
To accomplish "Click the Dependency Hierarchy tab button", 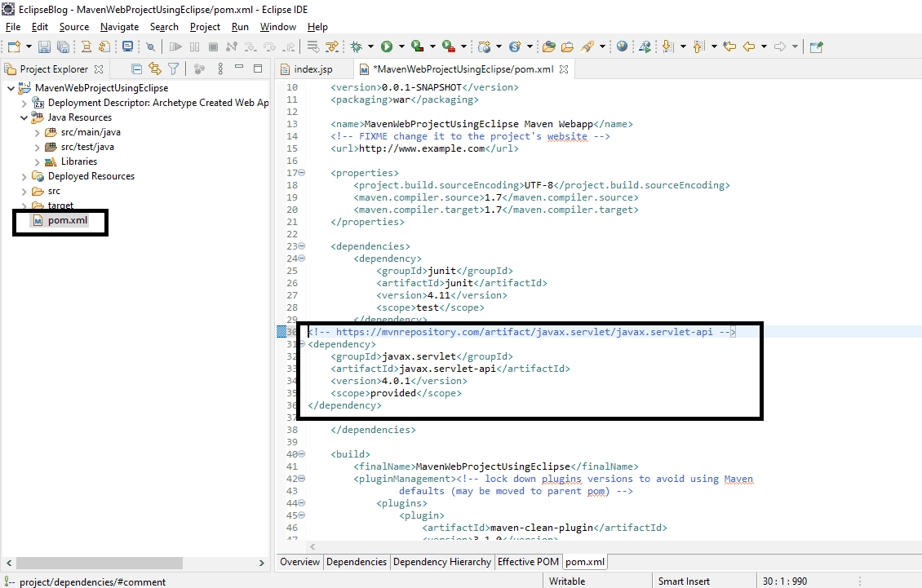I will point(442,561).
